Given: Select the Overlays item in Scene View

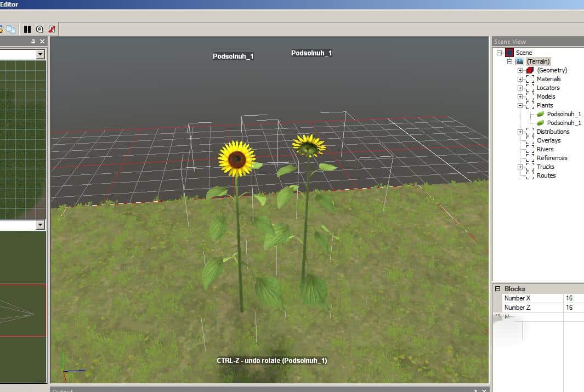Looking at the screenshot, I should tap(548, 140).
